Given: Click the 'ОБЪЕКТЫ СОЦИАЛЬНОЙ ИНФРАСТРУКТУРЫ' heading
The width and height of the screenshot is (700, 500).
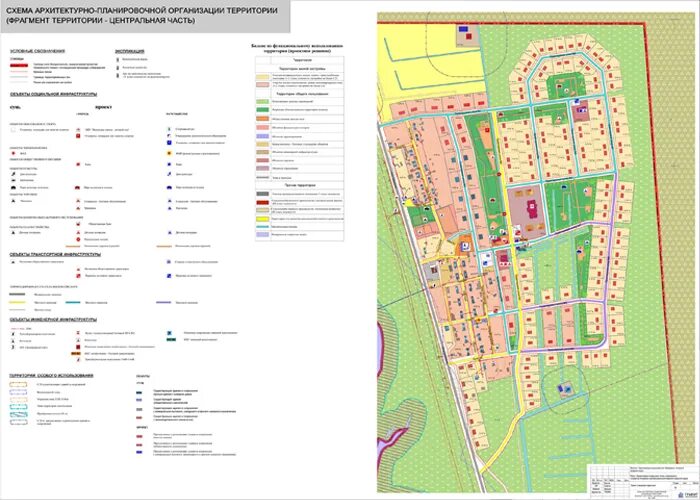Looking at the screenshot, I should pyautogui.click(x=54, y=94).
